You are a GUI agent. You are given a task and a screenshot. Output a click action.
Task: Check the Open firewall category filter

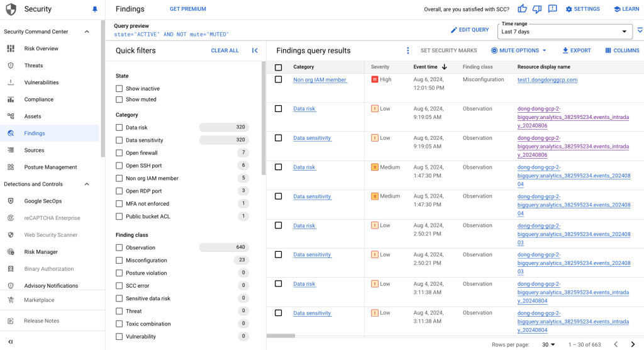[x=119, y=153]
